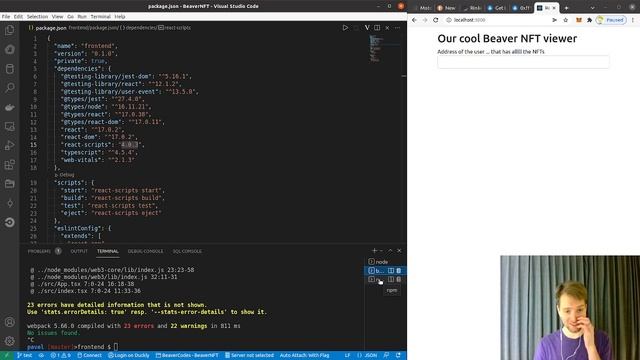Split the selected terminal in the list

click(x=391, y=270)
